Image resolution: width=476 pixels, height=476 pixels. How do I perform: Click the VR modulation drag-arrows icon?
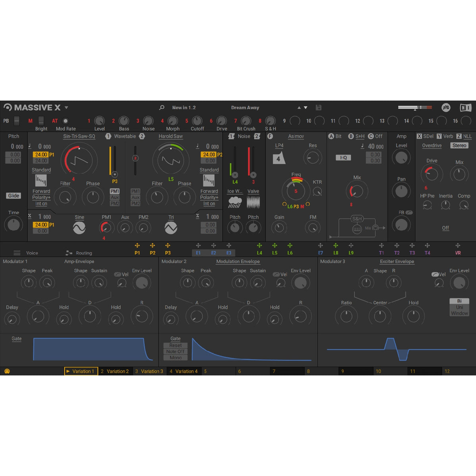[x=458, y=246]
